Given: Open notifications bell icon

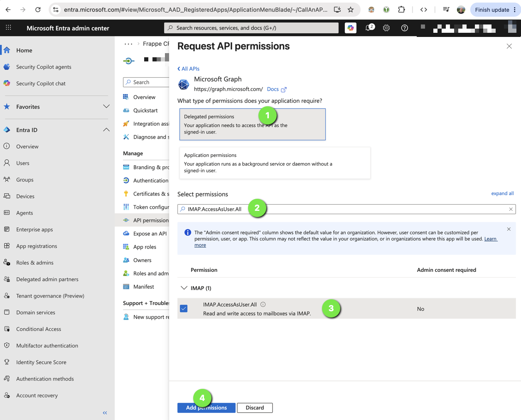Looking at the screenshot, I should (x=369, y=28).
